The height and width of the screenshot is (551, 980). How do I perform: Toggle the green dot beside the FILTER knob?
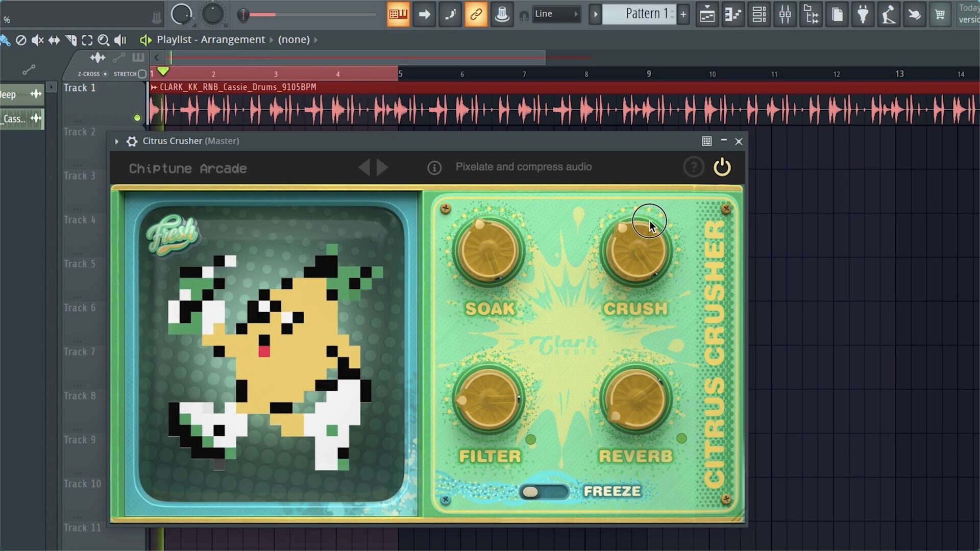pyautogui.click(x=530, y=439)
